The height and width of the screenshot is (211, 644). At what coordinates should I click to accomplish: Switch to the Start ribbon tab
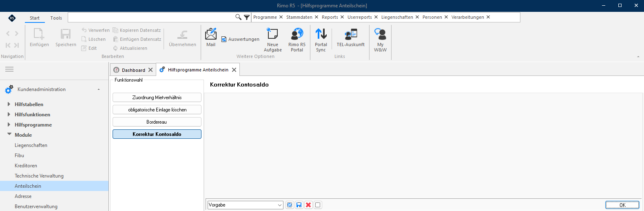click(35, 18)
